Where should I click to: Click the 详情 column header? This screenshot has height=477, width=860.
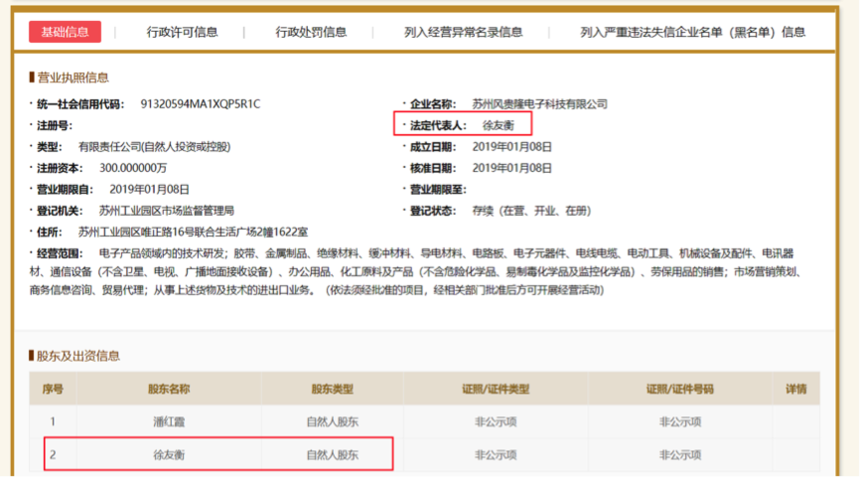[x=796, y=389]
